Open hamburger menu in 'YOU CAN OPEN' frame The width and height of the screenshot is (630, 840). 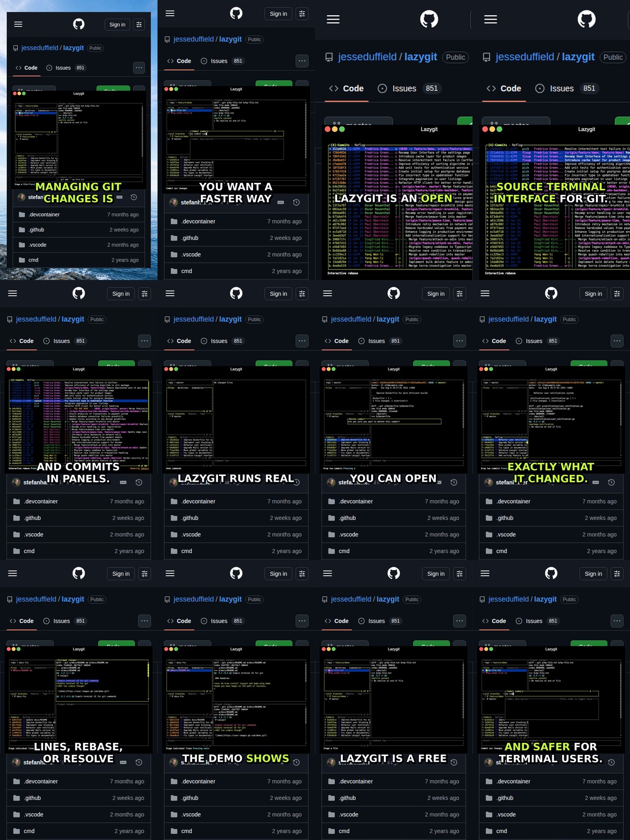click(x=328, y=294)
